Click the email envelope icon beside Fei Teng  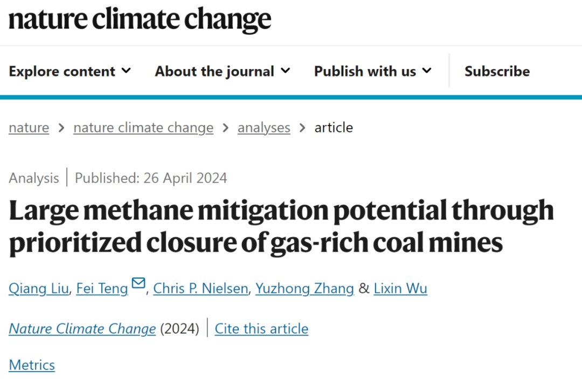pos(138,283)
